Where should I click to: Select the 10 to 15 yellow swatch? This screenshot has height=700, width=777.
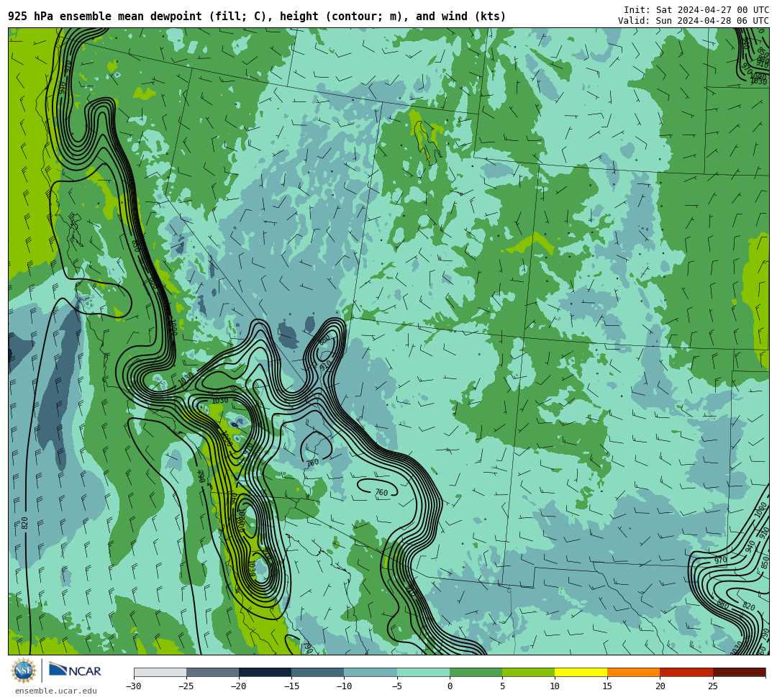coord(581,672)
